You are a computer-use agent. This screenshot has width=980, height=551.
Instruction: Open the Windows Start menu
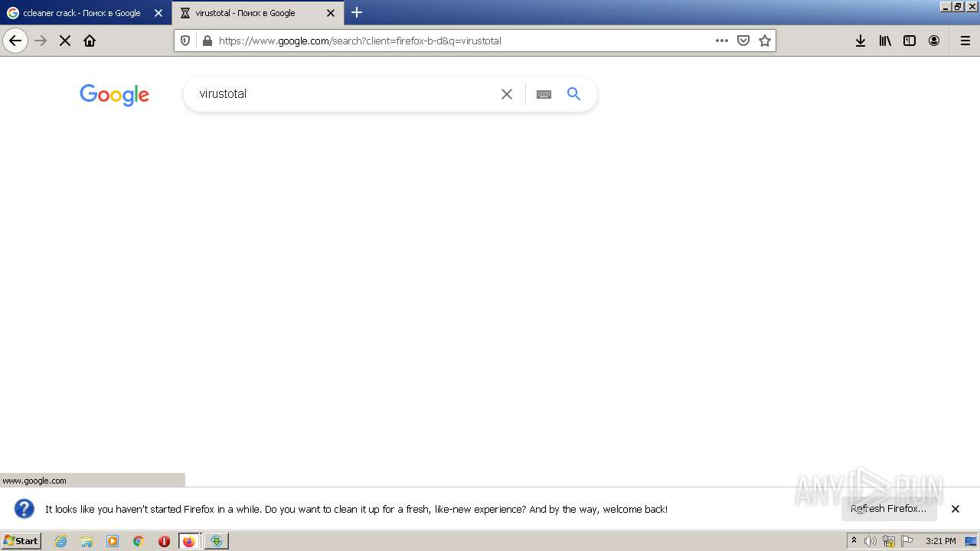(21, 540)
